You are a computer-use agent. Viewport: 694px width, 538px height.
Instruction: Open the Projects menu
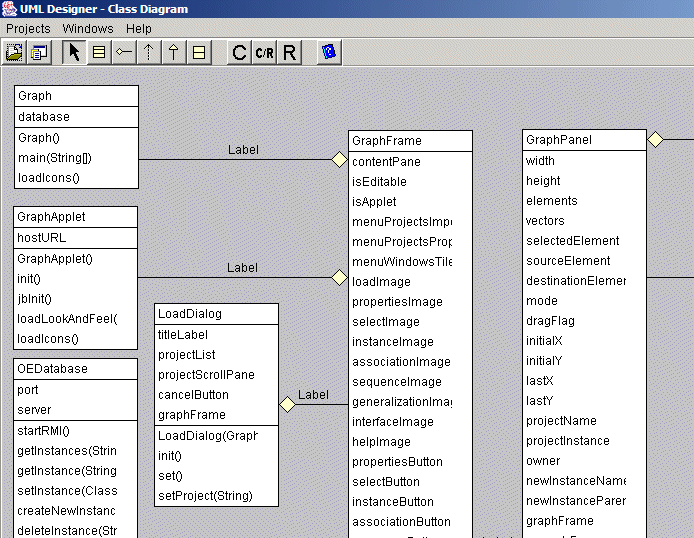tap(28, 29)
